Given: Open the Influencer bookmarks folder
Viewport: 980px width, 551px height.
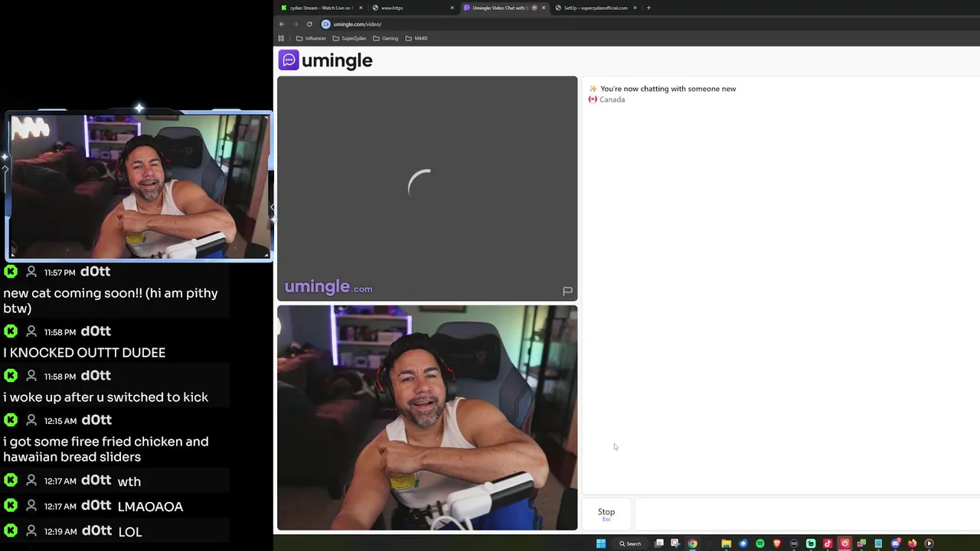Looking at the screenshot, I should (x=311, y=38).
